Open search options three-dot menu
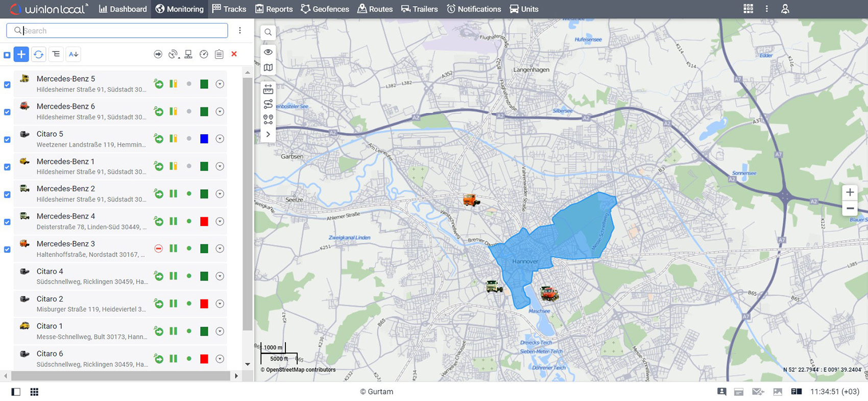 coord(240,31)
